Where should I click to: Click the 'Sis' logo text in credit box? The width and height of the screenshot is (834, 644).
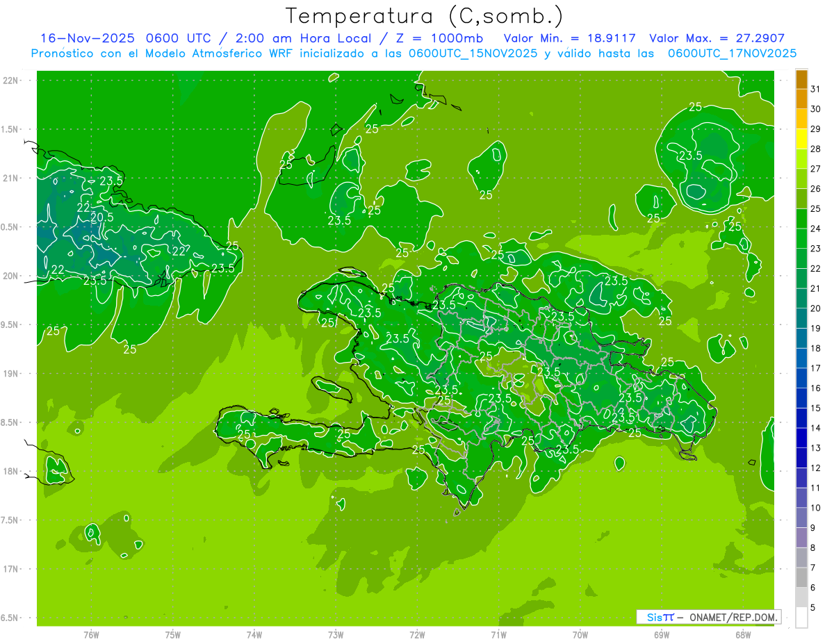click(654, 617)
